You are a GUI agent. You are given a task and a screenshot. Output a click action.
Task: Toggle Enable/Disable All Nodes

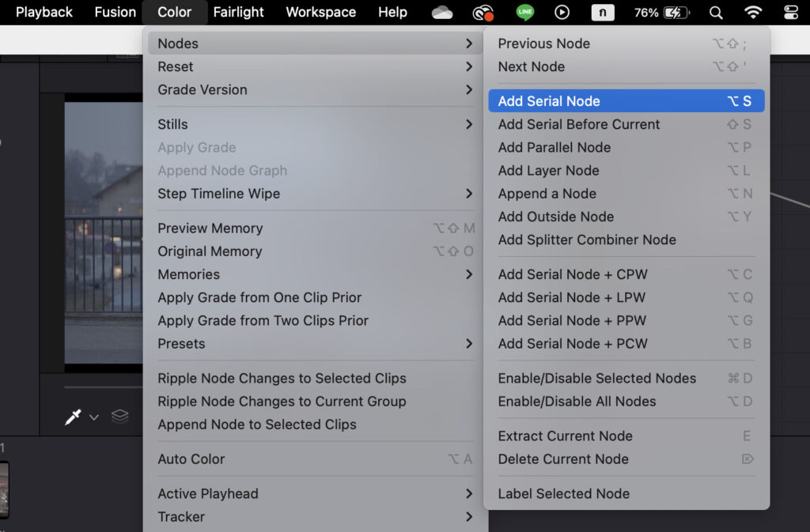577,401
